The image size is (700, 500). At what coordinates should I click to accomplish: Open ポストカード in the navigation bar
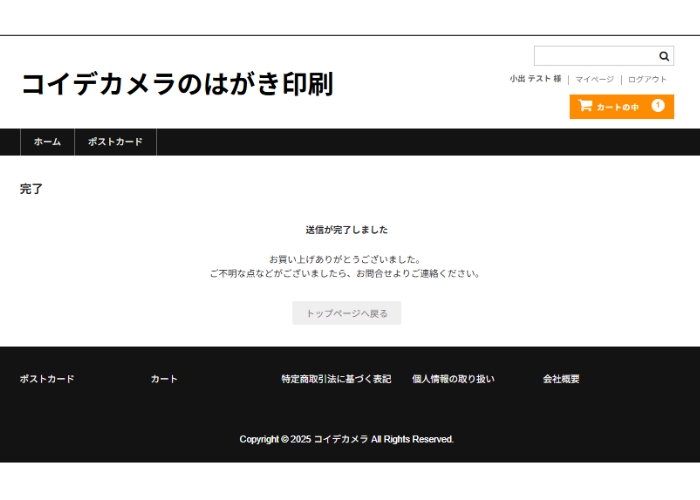[115, 142]
